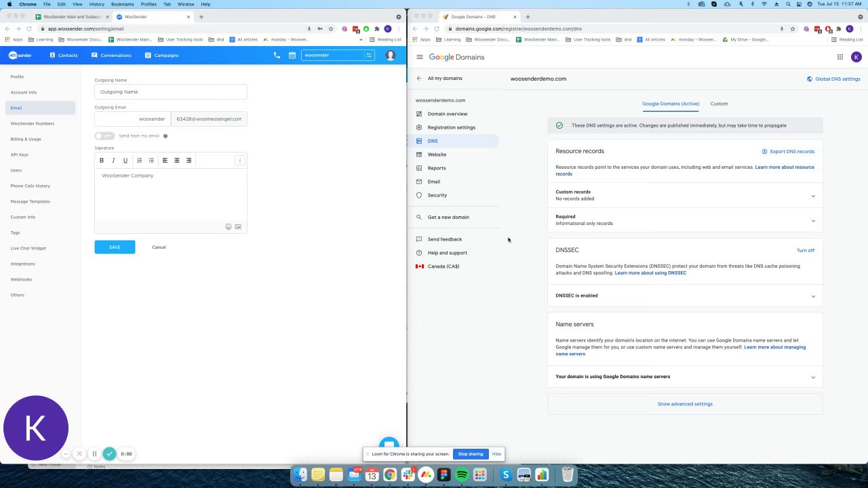The height and width of the screenshot is (488, 868).
Task: Open Chrome History menu
Action: tap(96, 4)
